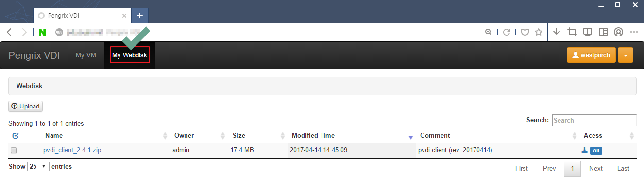Bookmark page with the star icon

click(539, 32)
